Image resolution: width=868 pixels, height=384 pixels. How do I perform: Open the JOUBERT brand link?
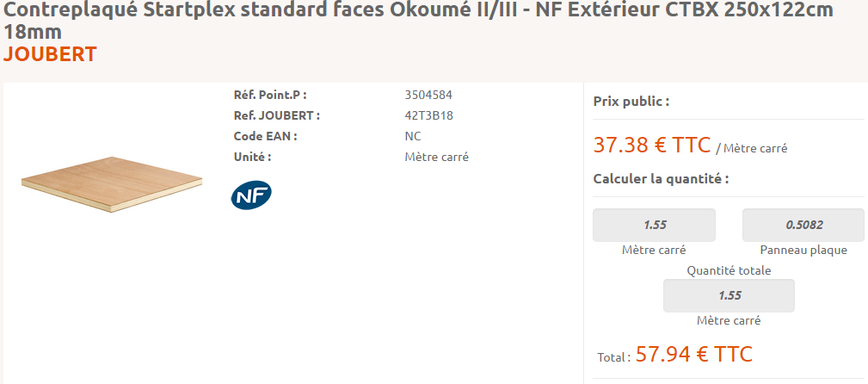pos(51,54)
